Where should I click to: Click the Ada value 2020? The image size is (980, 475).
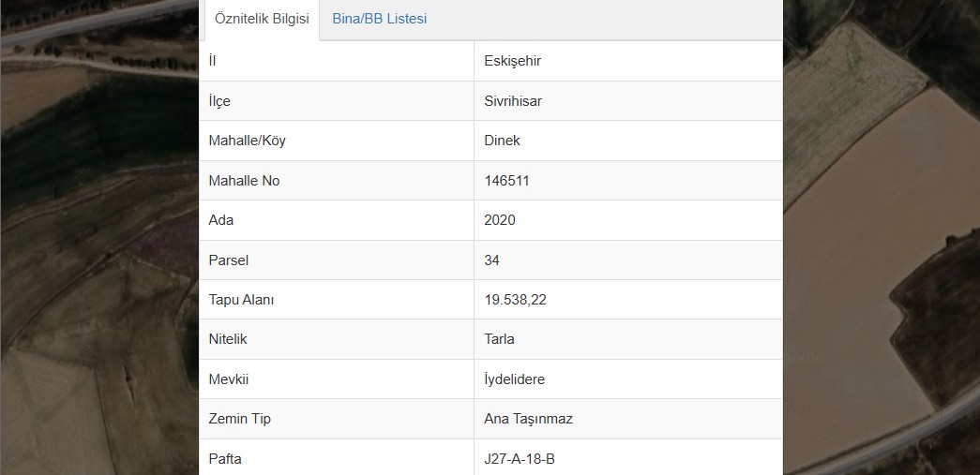click(499, 220)
